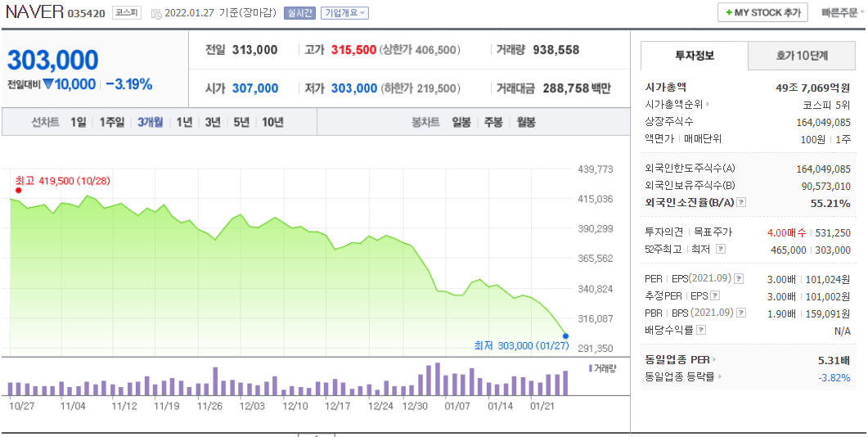The height and width of the screenshot is (437, 868).
Task: Click the 거래량 938,558 value
Action: (555, 51)
